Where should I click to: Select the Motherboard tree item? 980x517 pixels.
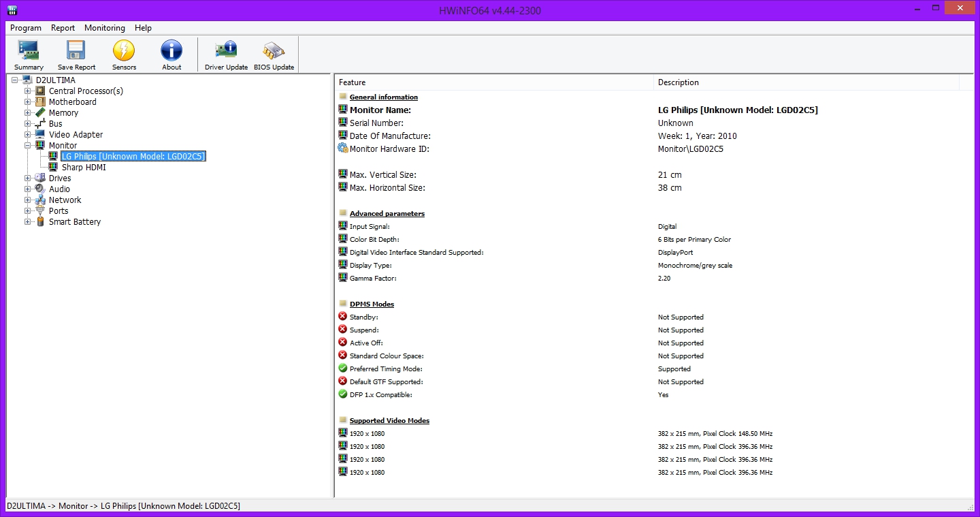click(x=72, y=102)
